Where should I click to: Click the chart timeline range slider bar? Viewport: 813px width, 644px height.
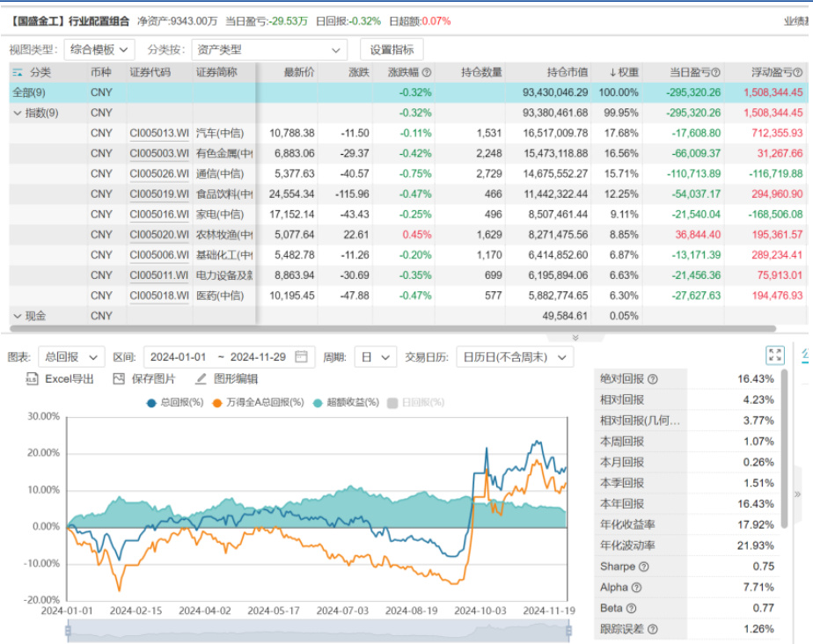pos(317,631)
